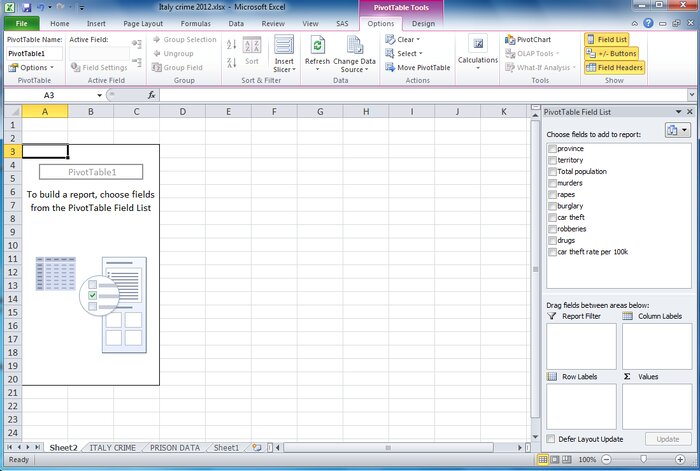Click the Sort button in ribbon
Viewport: 700px width, 471px height.
251,54
